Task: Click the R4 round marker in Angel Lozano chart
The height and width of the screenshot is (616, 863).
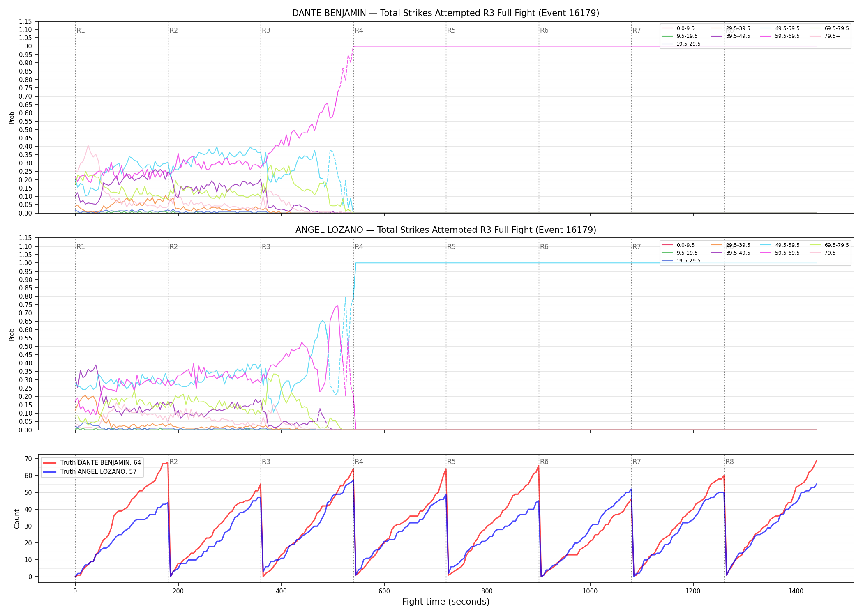Action: click(x=359, y=247)
